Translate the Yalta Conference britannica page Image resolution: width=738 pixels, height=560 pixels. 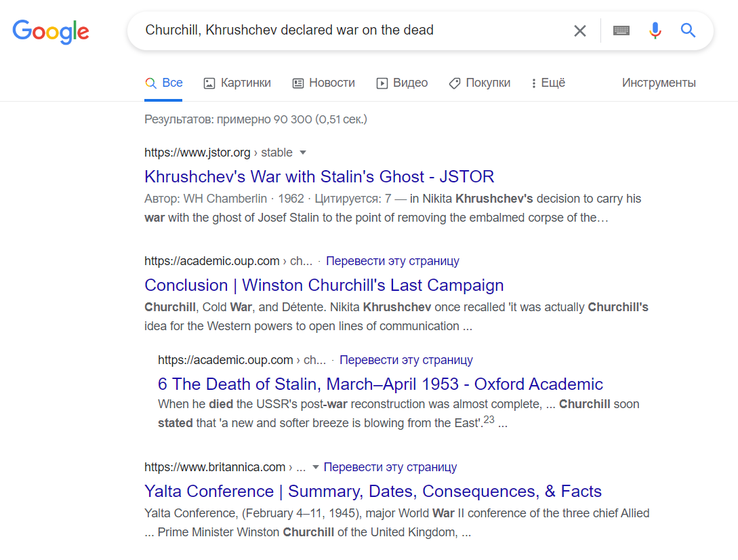pos(390,467)
